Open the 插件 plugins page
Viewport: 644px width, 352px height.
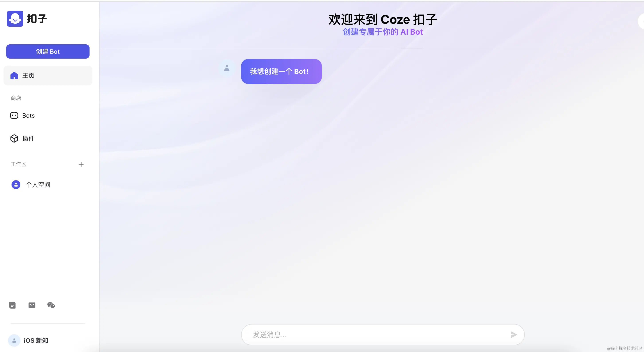[28, 138]
